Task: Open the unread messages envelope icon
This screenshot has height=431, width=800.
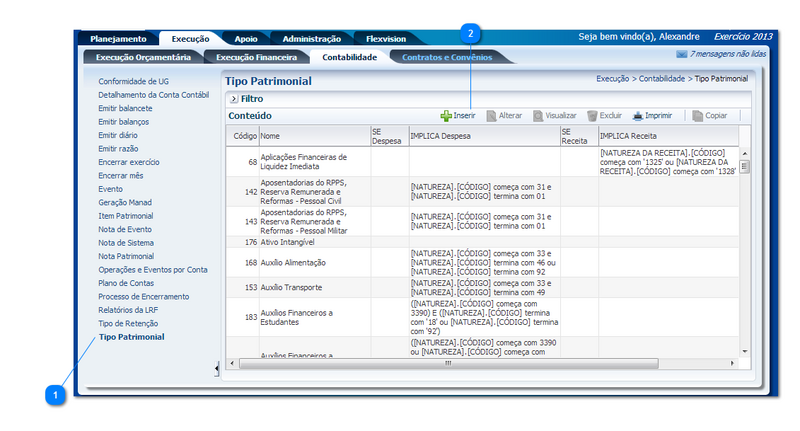Action: (682, 54)
